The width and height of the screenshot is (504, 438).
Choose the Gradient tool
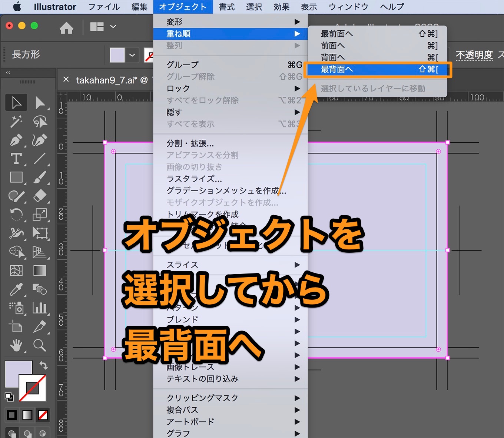click(x=40, y=271)
